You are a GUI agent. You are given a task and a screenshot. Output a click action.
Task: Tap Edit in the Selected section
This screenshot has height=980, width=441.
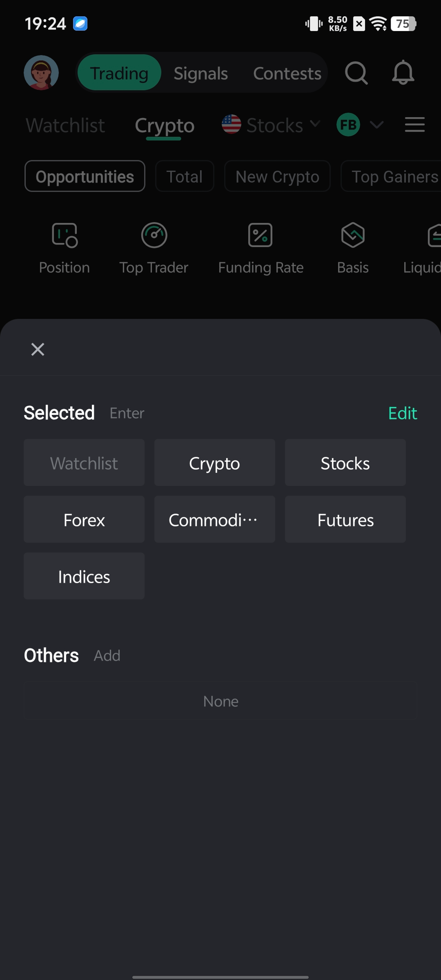point(402,413)
